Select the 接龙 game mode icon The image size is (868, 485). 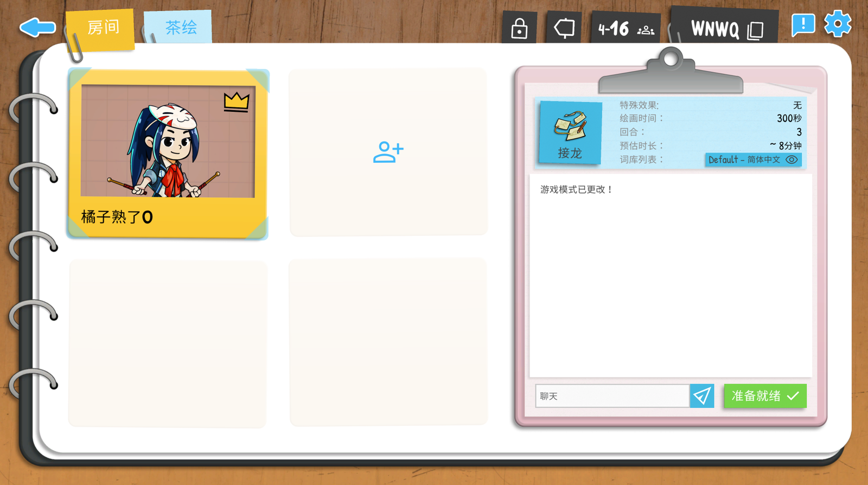(570, 132)
